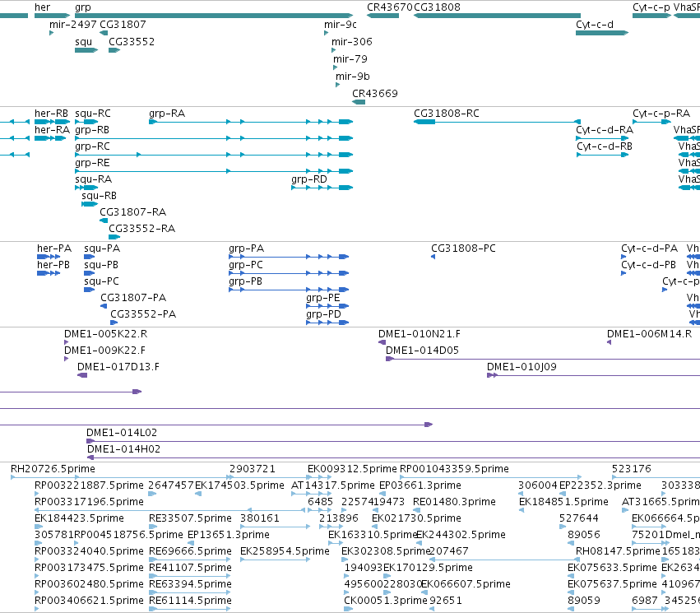Click the DME1-014D05 clone label
The height and width of the screenshot is (613, 700).
click(x=422, y=351)
